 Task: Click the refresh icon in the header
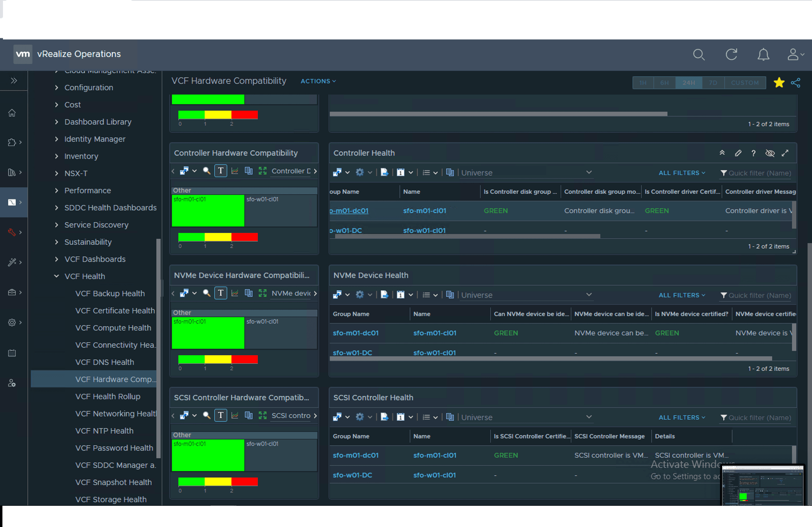pyautogui.click(x=731, y=54)
